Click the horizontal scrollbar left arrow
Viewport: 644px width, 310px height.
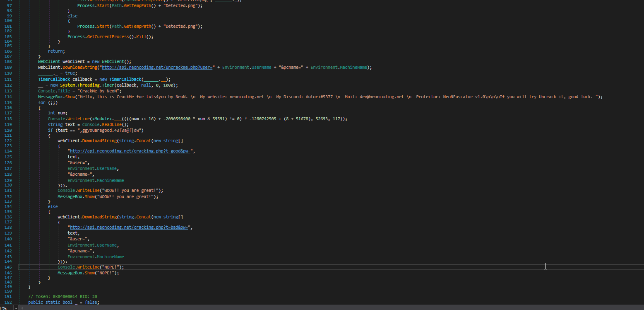(23, 308)
